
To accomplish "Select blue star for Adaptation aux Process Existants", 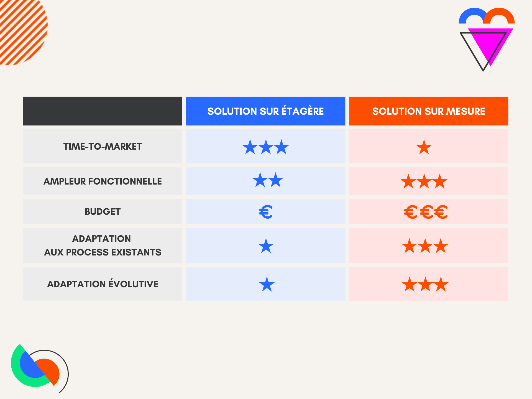I will click(266, 246).
